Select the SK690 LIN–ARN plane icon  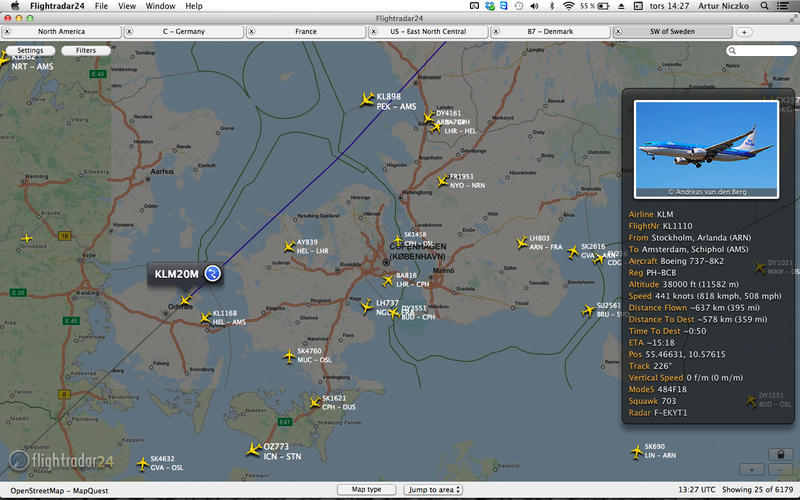pos(636,452)
